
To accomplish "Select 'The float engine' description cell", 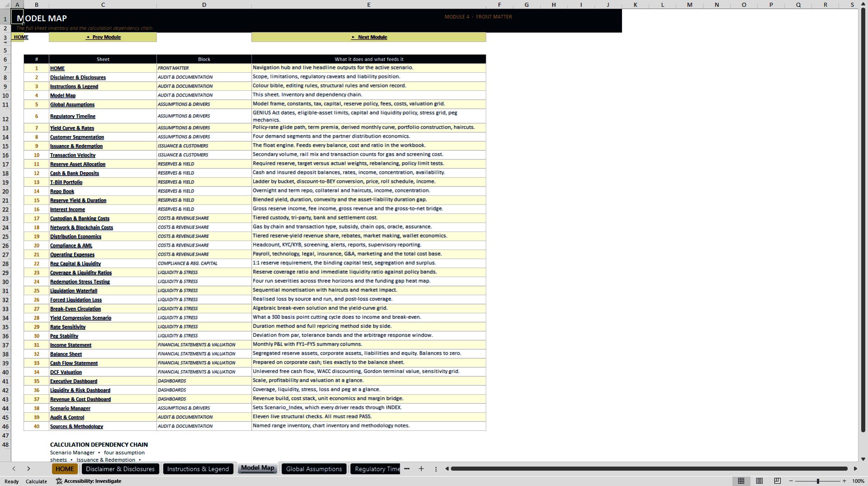I will 369,145.
